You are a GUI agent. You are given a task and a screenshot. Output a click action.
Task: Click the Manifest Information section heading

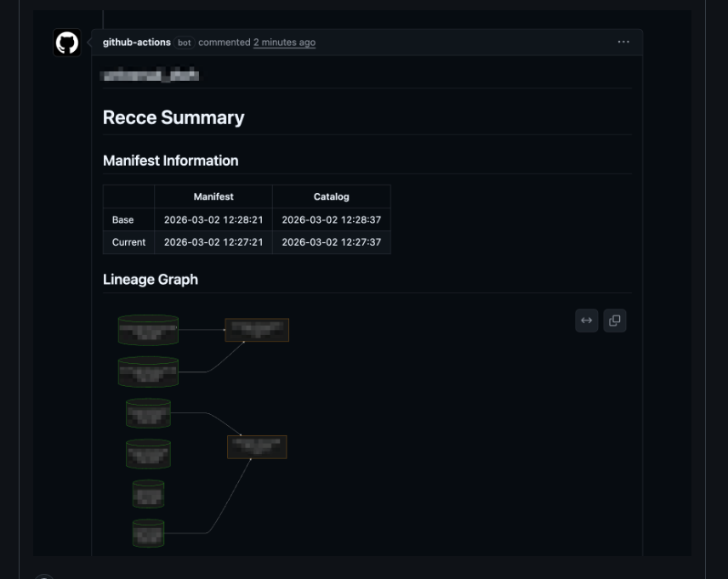171,161
